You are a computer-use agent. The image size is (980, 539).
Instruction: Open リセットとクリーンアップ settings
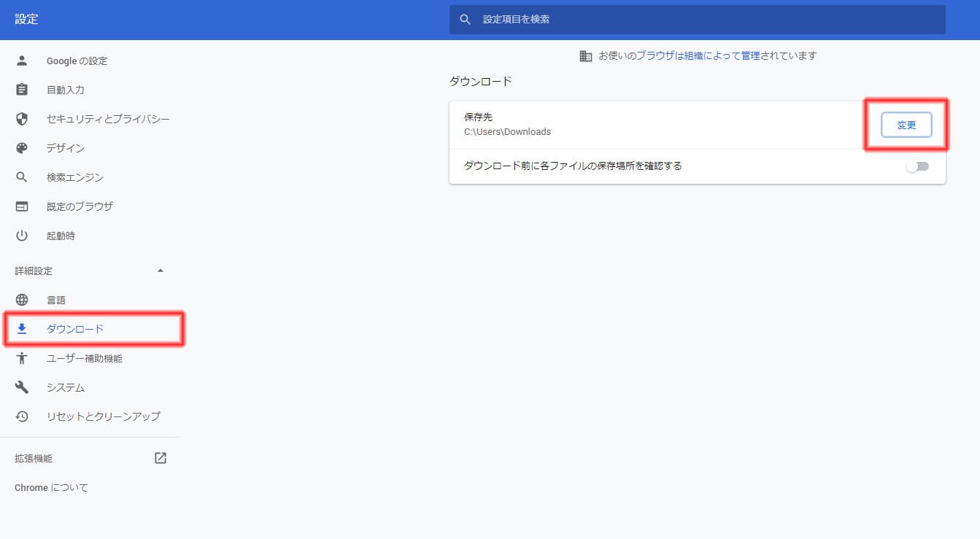pyautogui.click(x=104, y=416)
